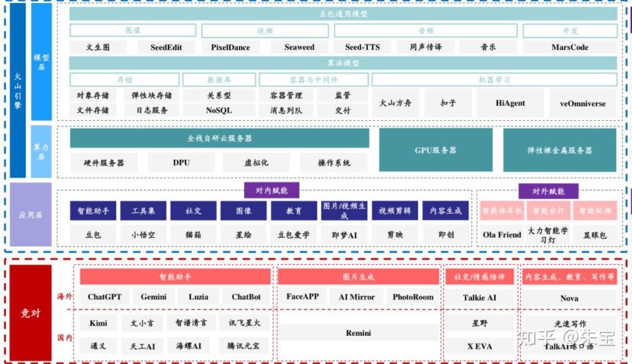Screen dimensions: 632x364
Task: Click the 腾讯元宝 box
Action: (x=243, y=346)
